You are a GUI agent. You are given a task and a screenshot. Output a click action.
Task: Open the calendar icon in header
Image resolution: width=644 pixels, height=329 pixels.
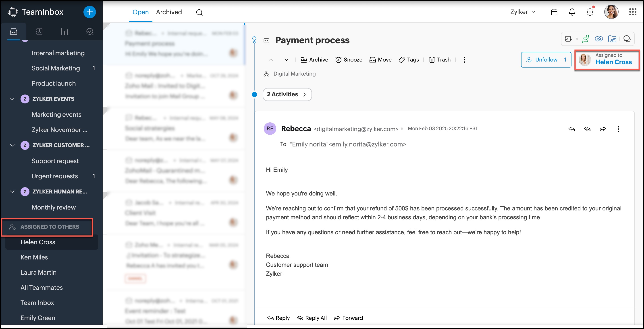[x=554, y=12]
